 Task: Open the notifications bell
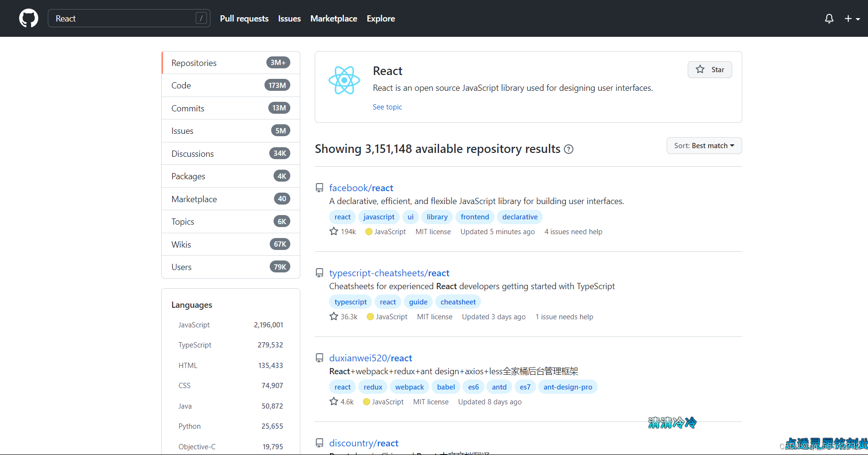(829, 19)
